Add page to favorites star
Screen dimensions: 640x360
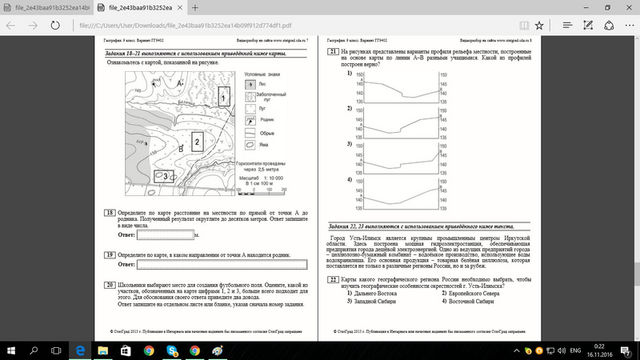click(539, 25)
